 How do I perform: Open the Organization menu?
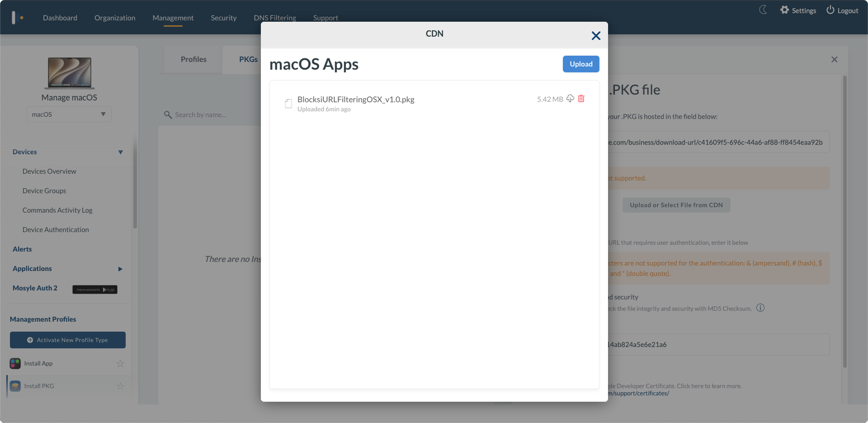pyautogui.click(x=115, y=18)
